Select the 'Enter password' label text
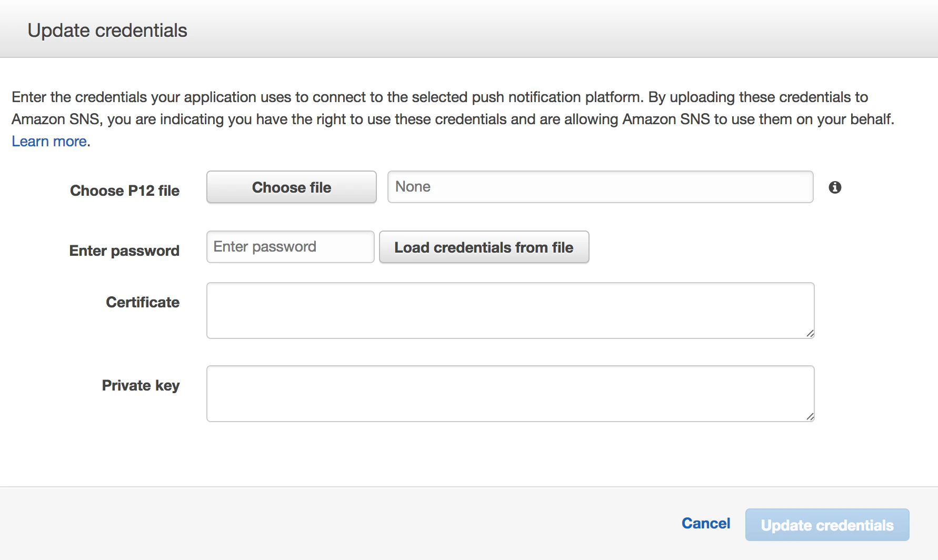 (x=124, y=251)
